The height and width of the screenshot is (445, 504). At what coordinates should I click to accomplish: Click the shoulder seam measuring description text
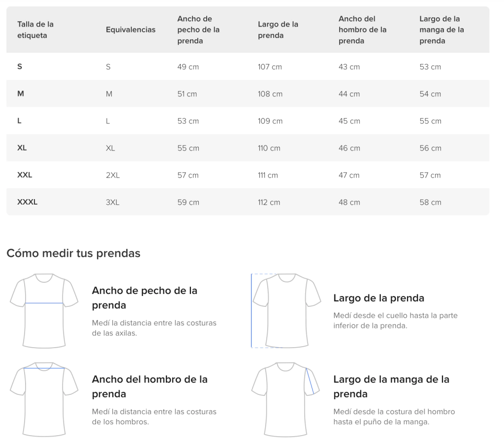click(x=154, y=416)
